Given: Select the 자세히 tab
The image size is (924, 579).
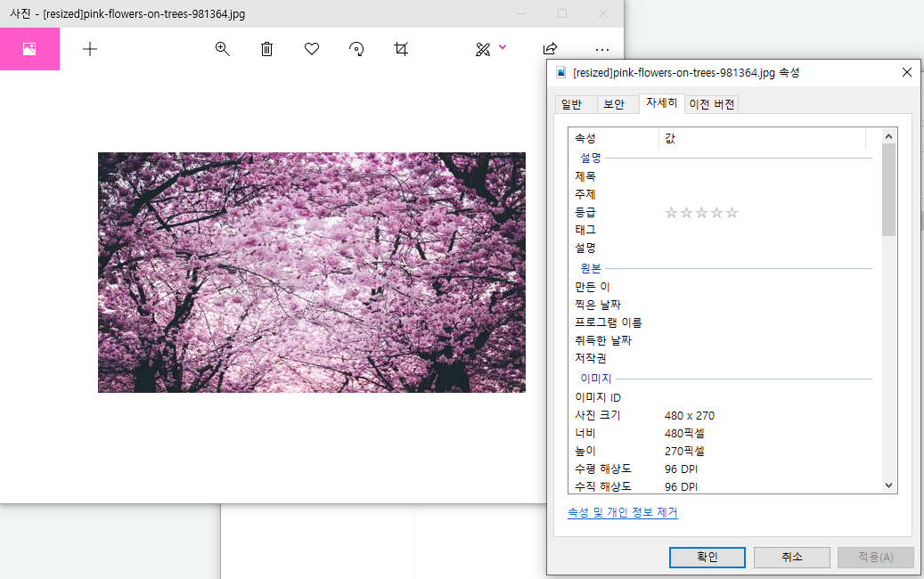Looking at the screenshot, I should (x=662, y=103).
